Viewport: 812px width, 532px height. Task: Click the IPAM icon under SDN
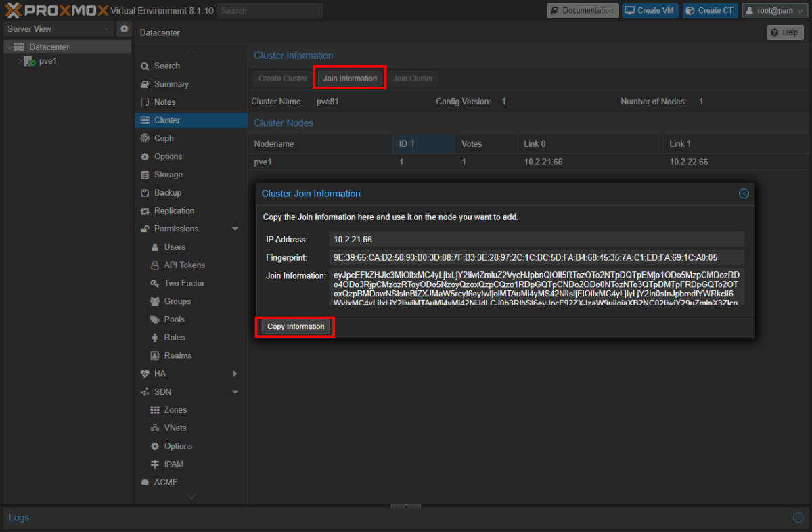click(x=155, y=464)
